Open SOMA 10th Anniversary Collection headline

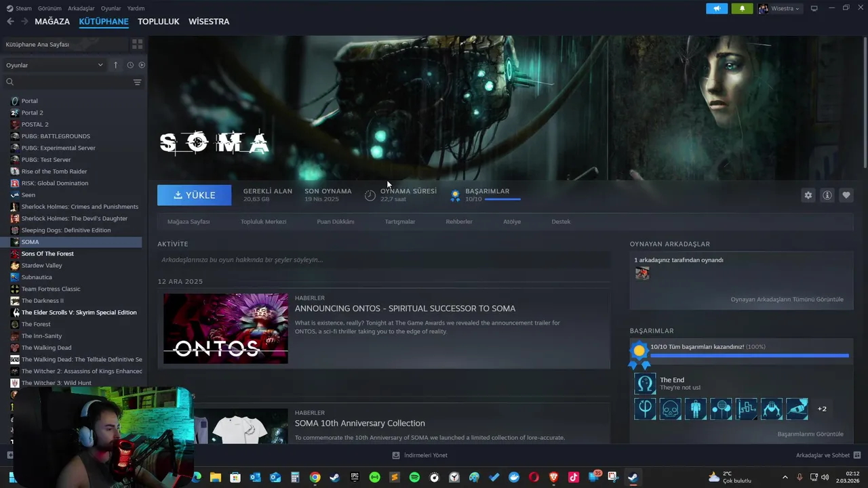pyautogui.click(x=360, y=423)
